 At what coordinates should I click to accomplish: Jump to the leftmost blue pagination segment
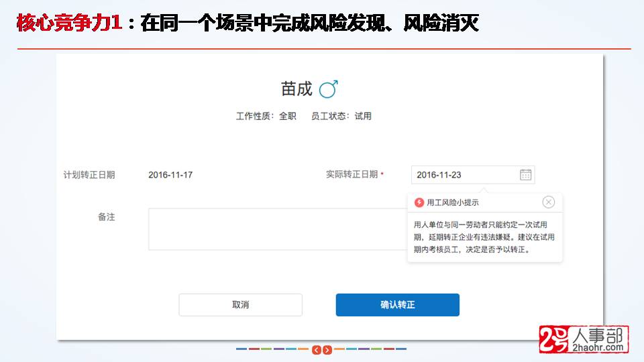click(x=241, y=349)
